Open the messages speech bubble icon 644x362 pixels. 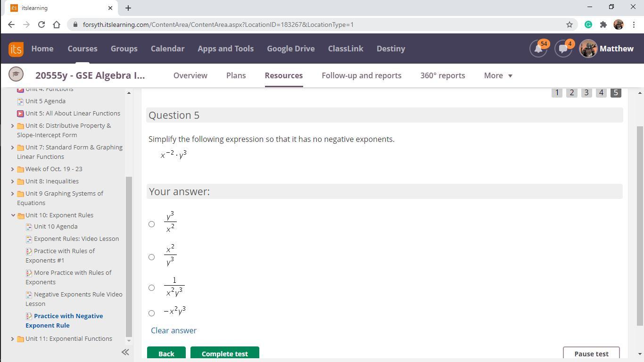click(563, 49)
